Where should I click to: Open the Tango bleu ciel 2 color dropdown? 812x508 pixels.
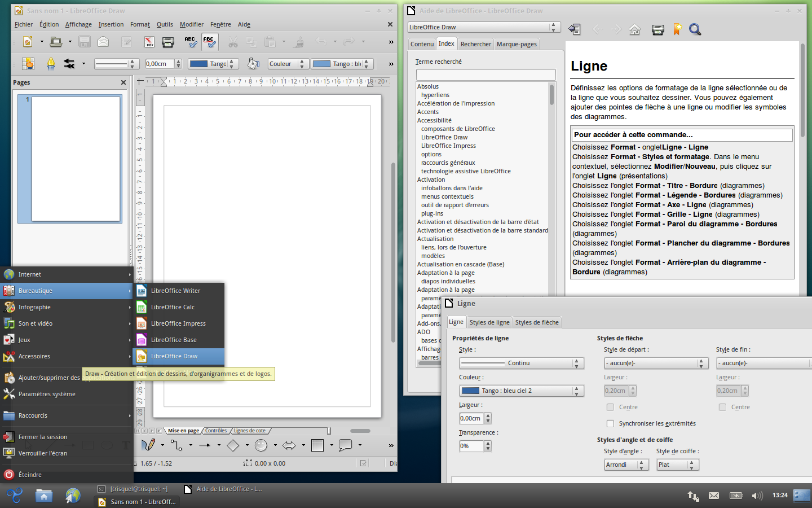[522, 391]
